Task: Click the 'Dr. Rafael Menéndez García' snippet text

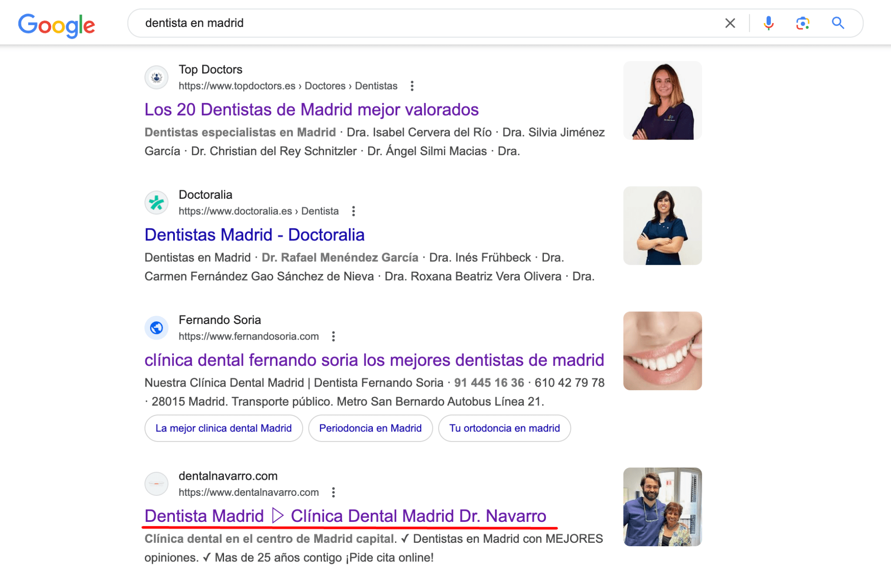Action: coord(340,258)
